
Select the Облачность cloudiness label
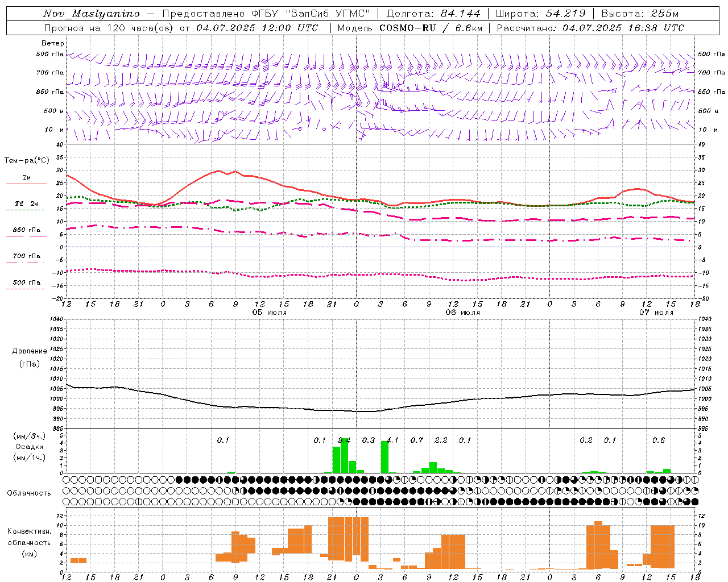tap(29, 493)
